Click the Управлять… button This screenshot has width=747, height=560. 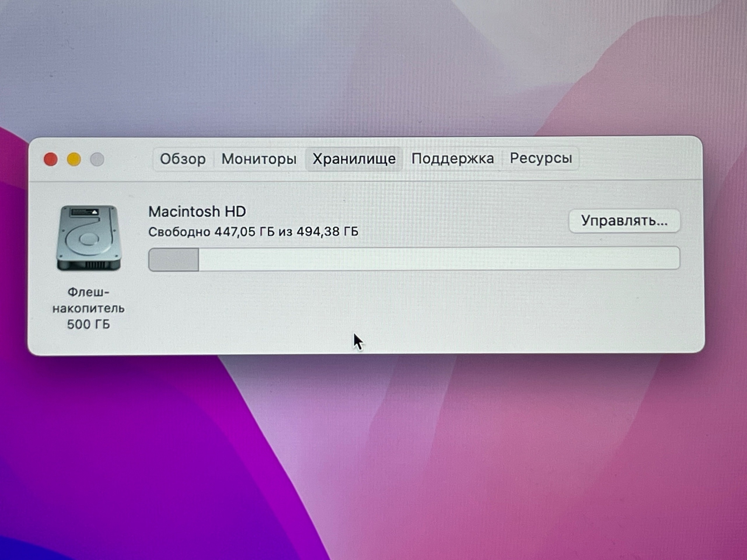pyautogui.click(x=624, y=221)
